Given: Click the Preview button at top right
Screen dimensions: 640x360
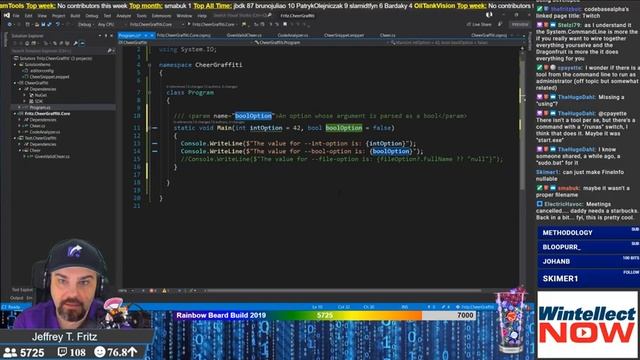Looking at the screenshot, I should tap(520, 24).
